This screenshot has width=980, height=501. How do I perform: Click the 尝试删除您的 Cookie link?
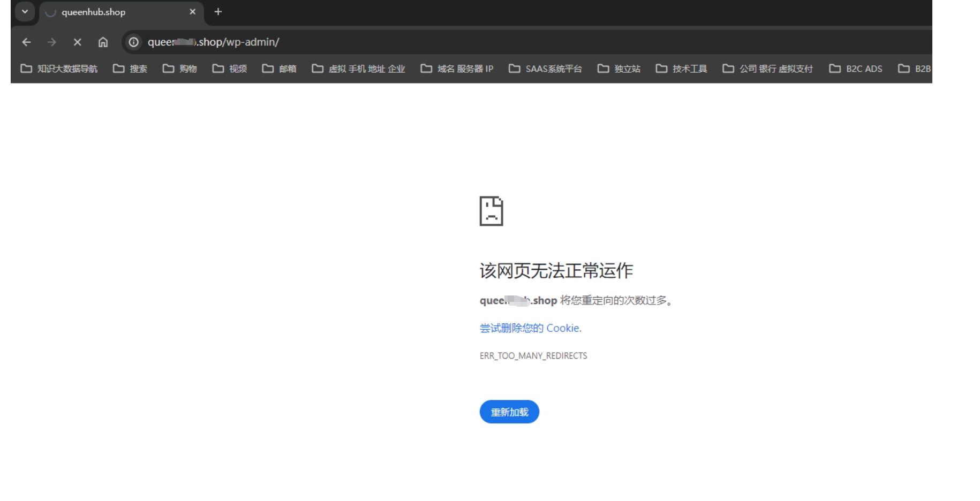[530, 328]
